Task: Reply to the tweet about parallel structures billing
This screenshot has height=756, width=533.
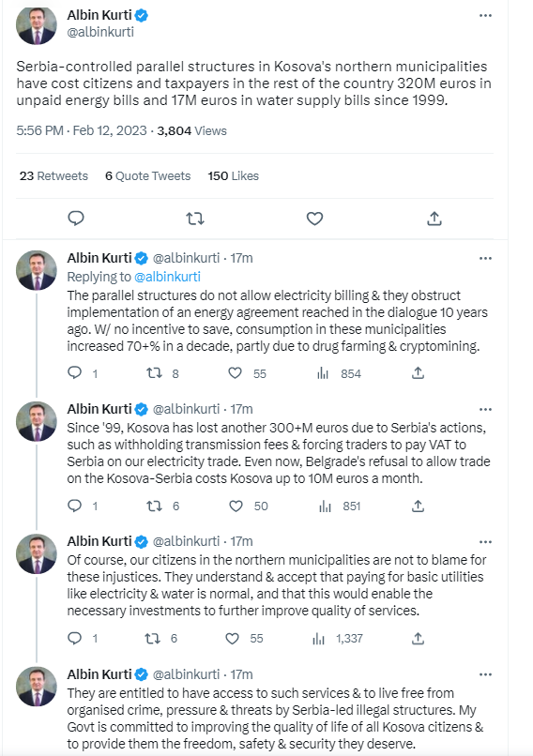Action: pyautogui.click(x=74, y=372)
